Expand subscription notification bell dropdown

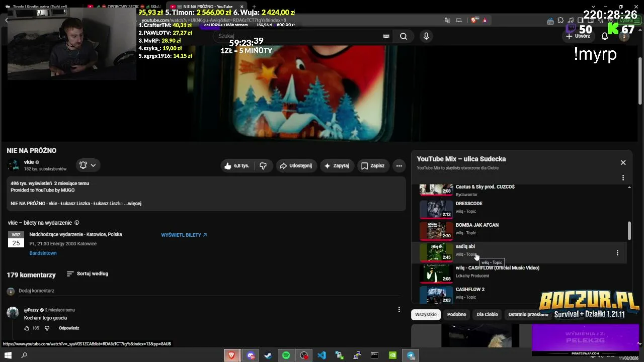(x=88, y=165)
